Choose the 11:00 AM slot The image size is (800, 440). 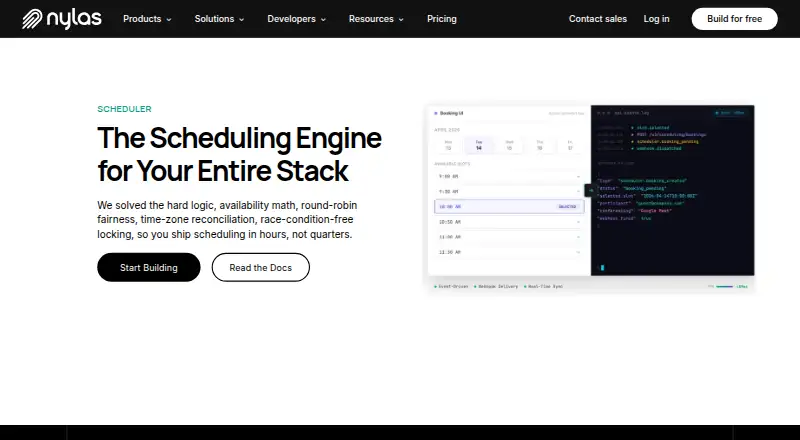[x=509, y=237]
